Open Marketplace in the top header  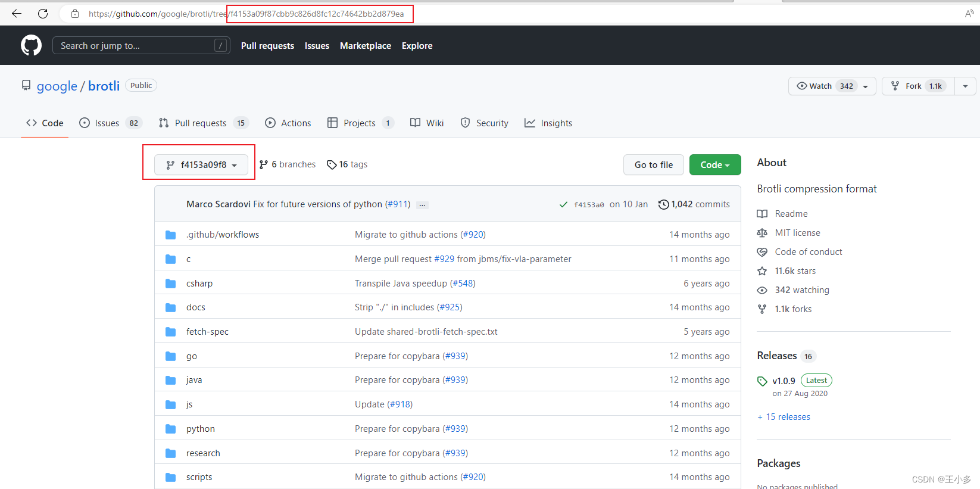click(x=366, y=46)
